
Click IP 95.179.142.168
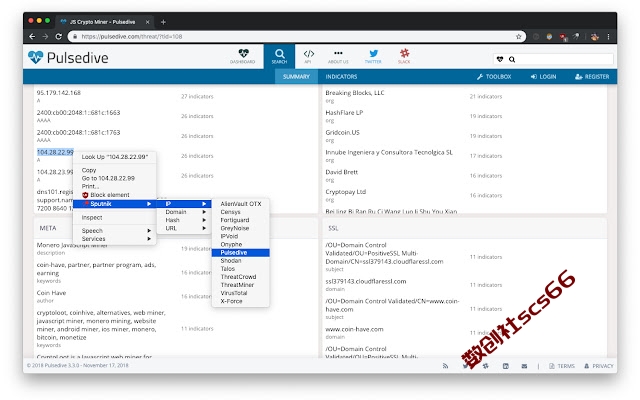point(59,93)
